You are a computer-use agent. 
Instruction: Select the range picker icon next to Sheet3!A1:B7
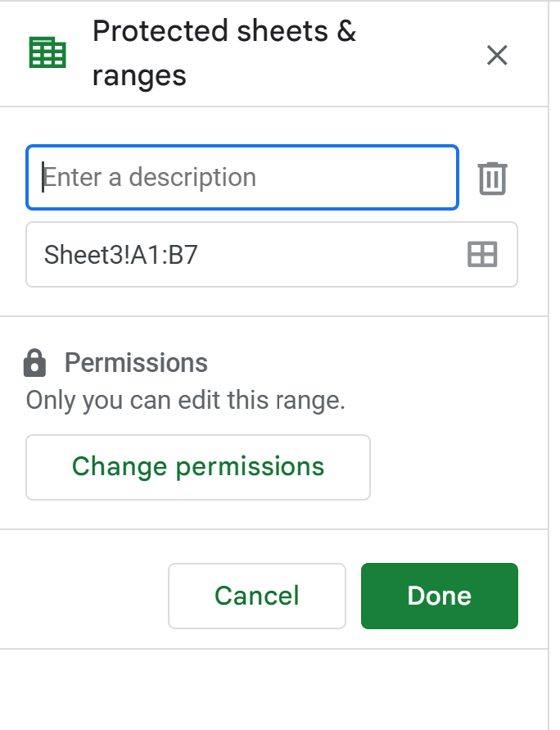[x=482, y=254]
